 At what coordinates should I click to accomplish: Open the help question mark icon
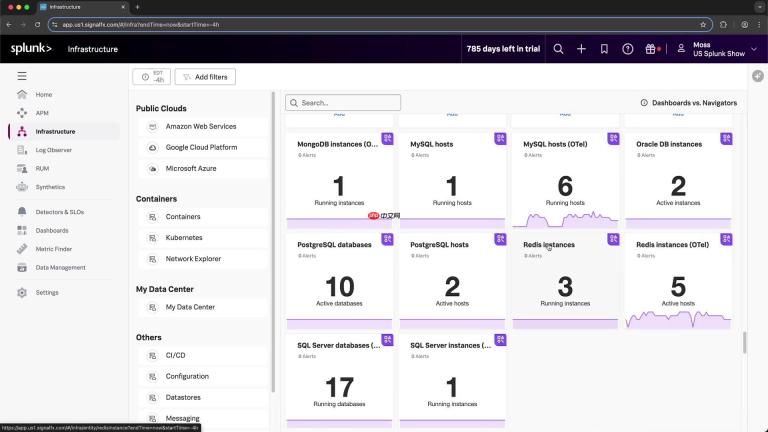click(x=627, y=49)
